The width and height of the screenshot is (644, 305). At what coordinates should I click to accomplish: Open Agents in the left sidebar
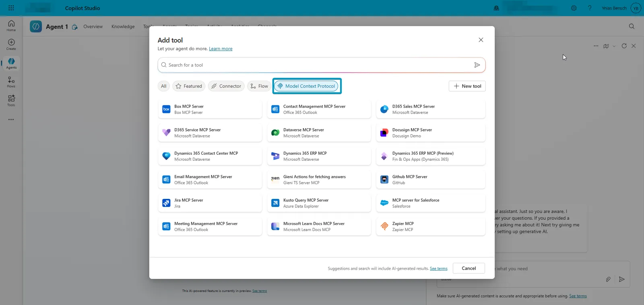11,63
